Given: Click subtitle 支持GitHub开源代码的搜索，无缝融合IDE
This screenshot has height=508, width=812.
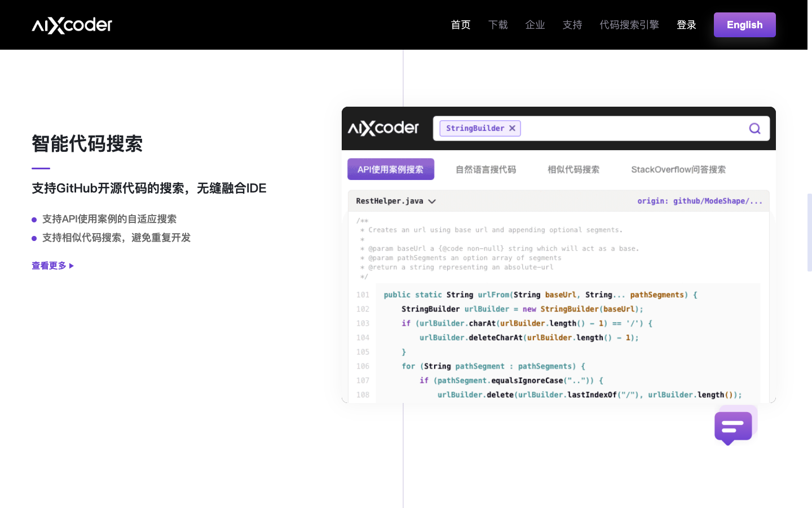Looking at the screenshot, I should 149,188.
